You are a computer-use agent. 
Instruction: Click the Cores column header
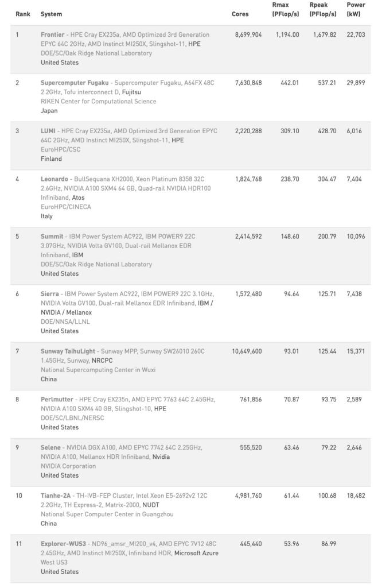(x=240, y=14)
